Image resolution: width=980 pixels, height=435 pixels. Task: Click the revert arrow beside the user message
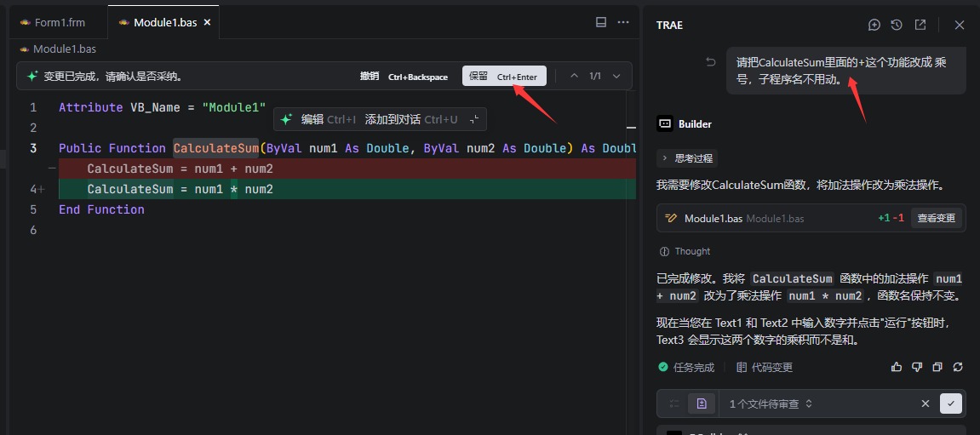click(711, 62)
